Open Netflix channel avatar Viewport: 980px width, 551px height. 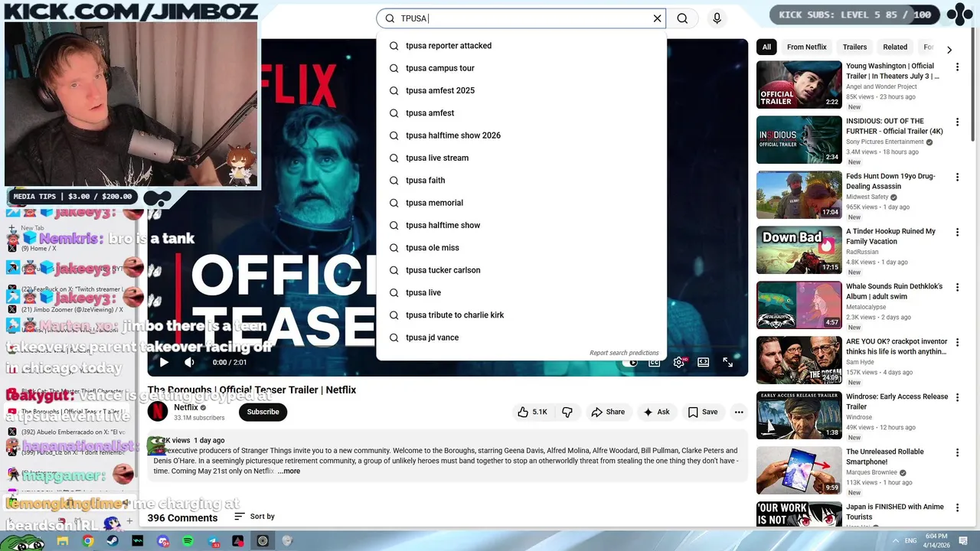click(158, 412)
